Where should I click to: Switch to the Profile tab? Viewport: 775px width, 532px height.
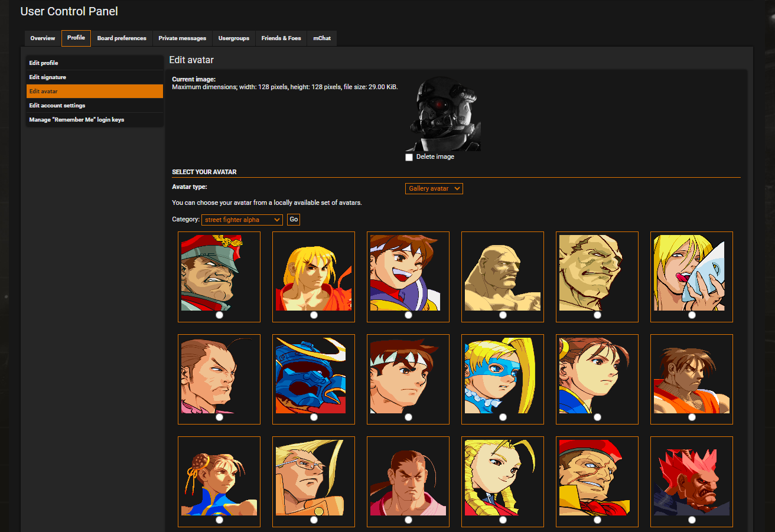pos(76,38)
